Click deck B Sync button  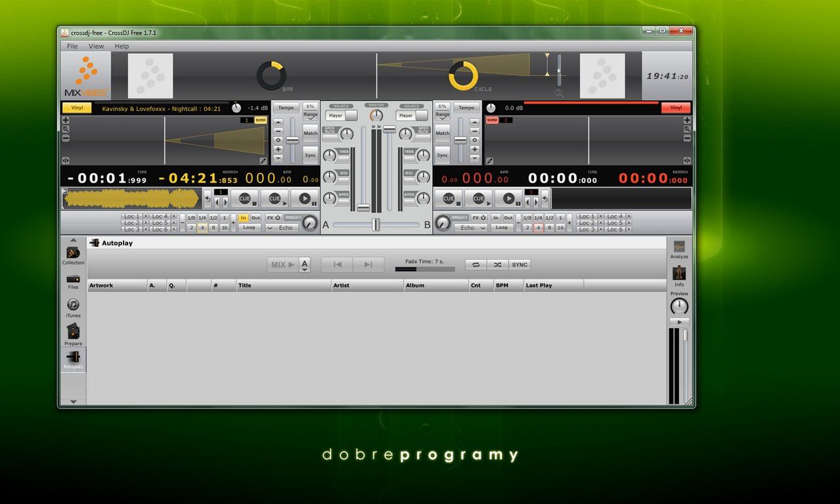[x=443, y=156]
